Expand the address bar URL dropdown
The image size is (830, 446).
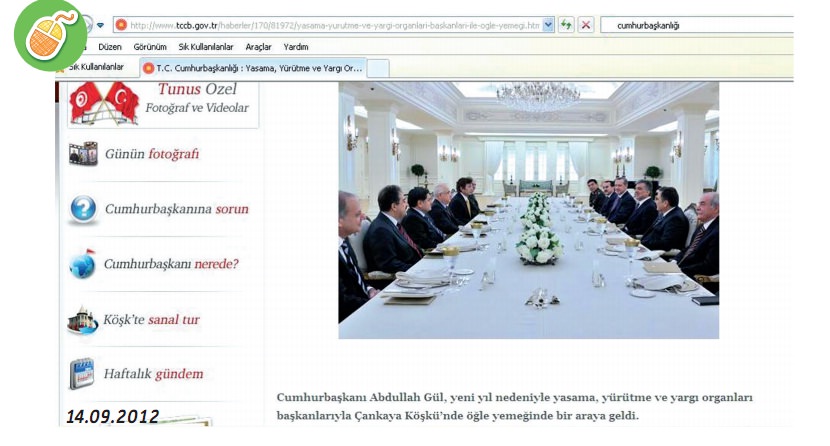tap(548, 25)
